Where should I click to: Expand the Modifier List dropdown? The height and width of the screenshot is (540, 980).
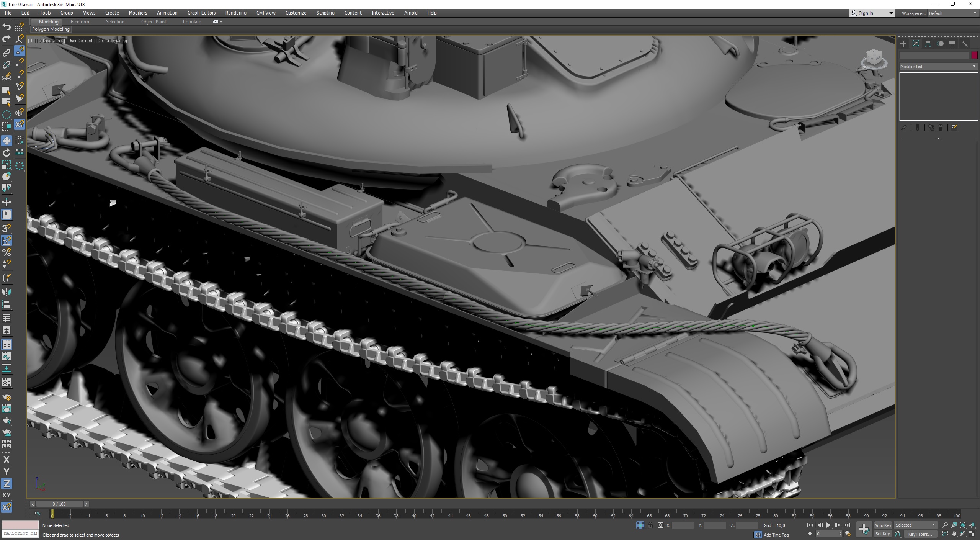[x=938, y=67]
